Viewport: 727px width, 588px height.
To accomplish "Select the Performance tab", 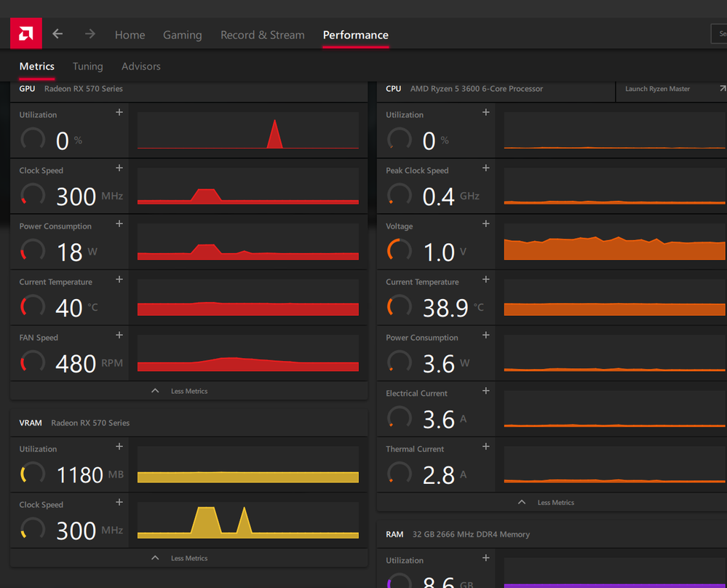I will (356, 35).
